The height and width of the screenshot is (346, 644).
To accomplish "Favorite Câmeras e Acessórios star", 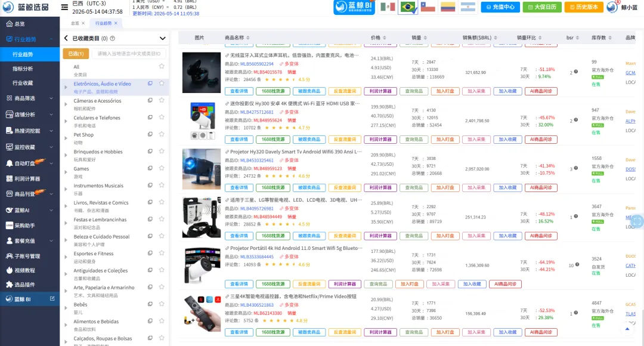I will (x=162, y=100).
